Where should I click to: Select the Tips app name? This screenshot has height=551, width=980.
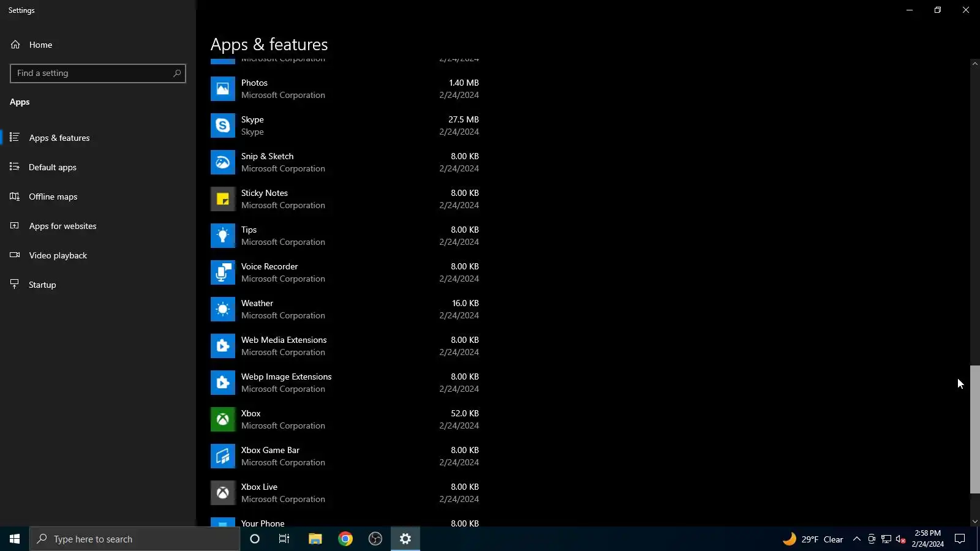point(249,230)
